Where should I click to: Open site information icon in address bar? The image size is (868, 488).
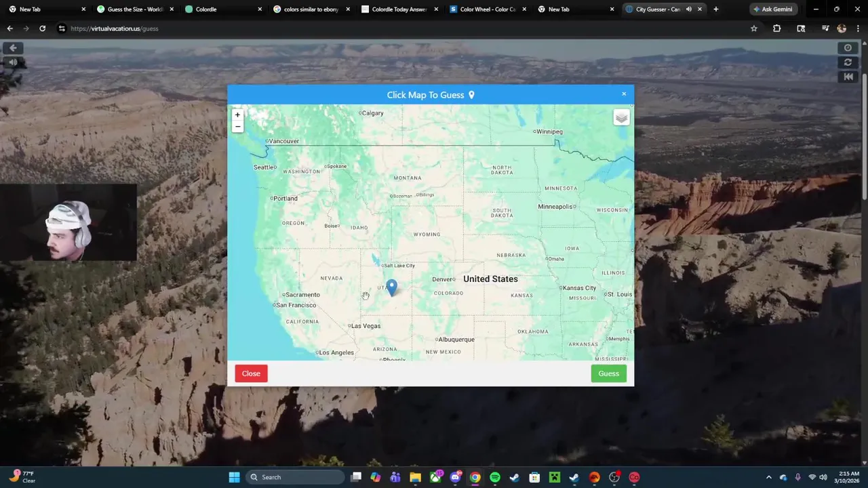tap(62, 28)
